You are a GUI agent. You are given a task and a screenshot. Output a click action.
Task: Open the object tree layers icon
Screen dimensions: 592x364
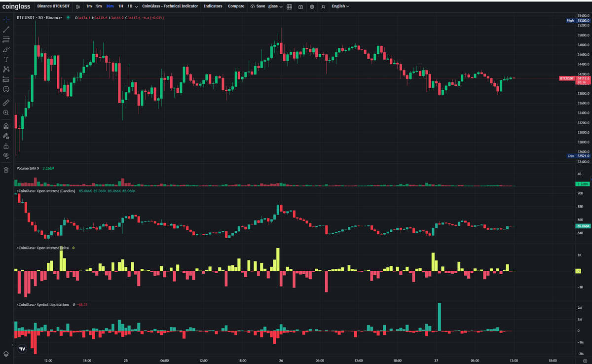pos(6,354)
